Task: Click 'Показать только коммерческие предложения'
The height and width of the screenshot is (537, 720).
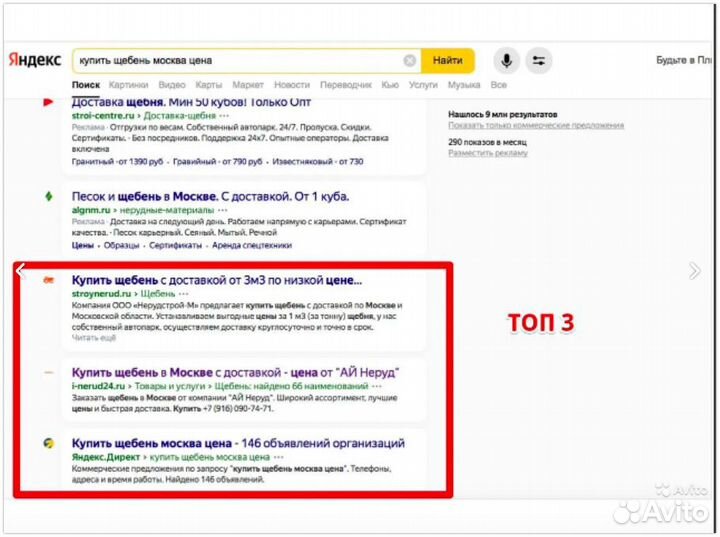Action: [x=536, y=125]
